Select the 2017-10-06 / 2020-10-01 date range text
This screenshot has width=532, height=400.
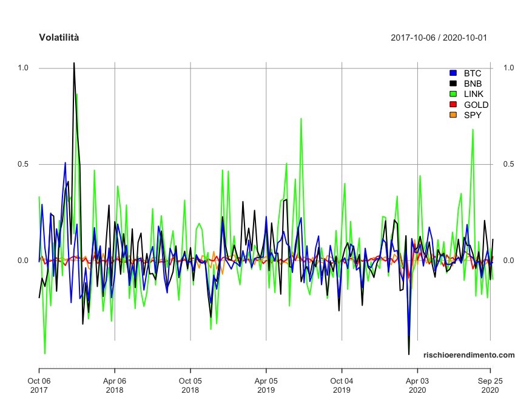(x=439, y=38)
